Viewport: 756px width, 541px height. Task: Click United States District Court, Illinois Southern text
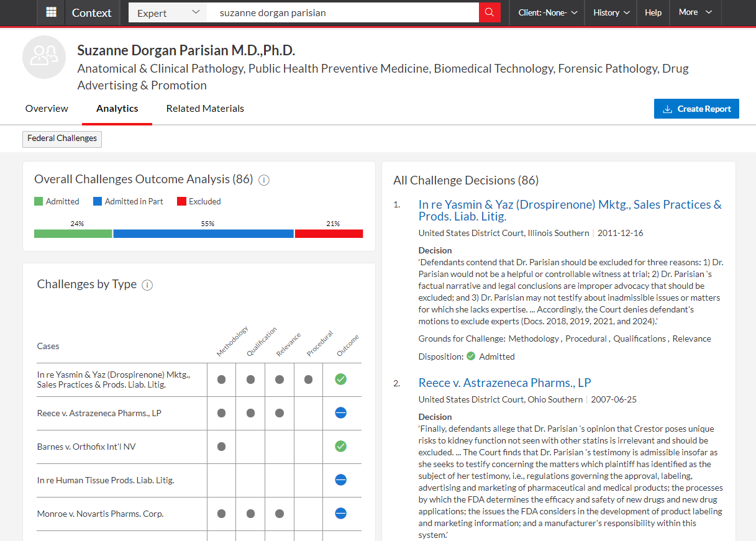tap(504, 233)
